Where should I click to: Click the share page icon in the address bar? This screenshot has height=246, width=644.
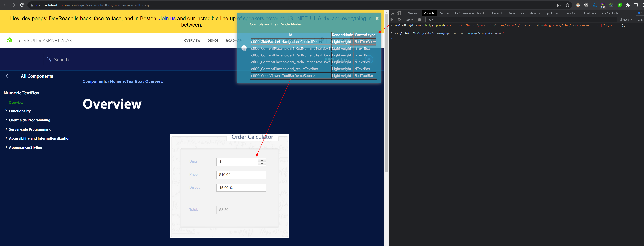pos(559,5)
